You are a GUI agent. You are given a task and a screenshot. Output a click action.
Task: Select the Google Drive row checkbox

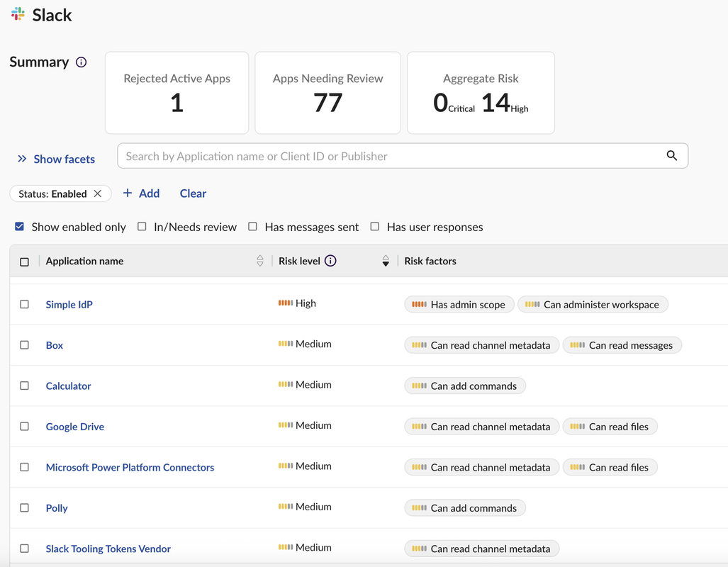25,426
